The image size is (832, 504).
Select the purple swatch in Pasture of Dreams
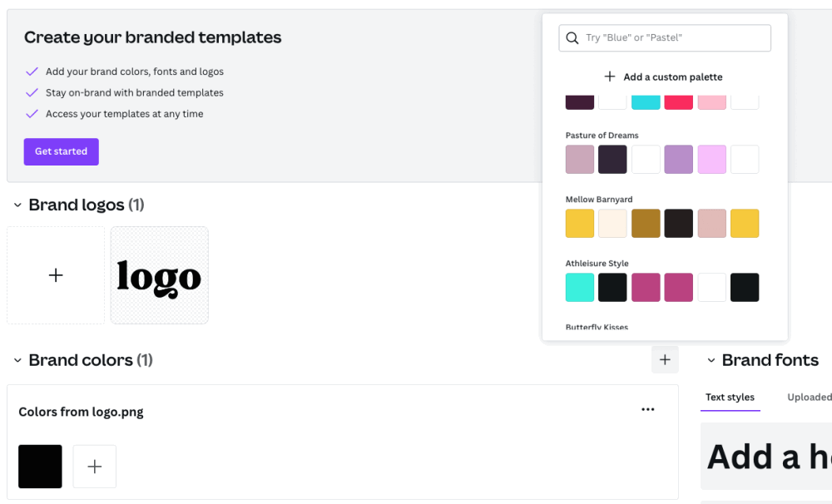coord(679,159)
